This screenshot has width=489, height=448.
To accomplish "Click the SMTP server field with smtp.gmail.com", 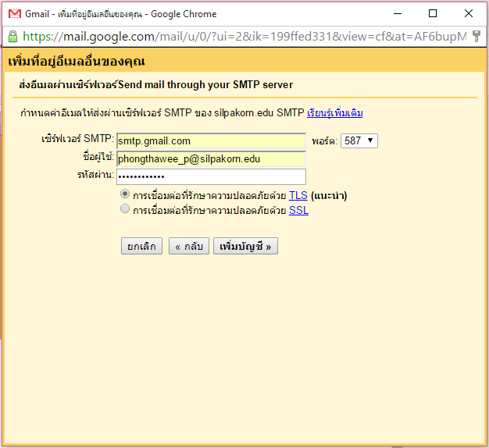I will tap(211, 140).
